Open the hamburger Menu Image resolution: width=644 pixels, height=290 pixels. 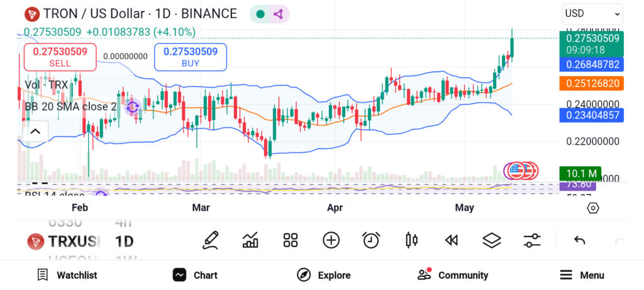[582, 275]
